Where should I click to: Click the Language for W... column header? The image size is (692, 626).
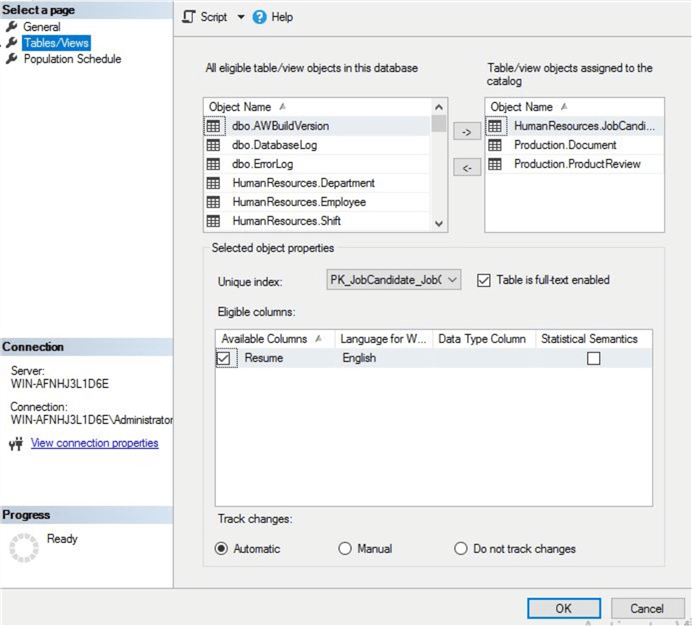[384, 339]
